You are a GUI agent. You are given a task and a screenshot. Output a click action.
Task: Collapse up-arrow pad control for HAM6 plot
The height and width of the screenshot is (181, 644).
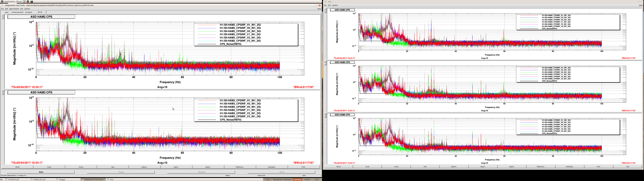[x=325, y=117]
